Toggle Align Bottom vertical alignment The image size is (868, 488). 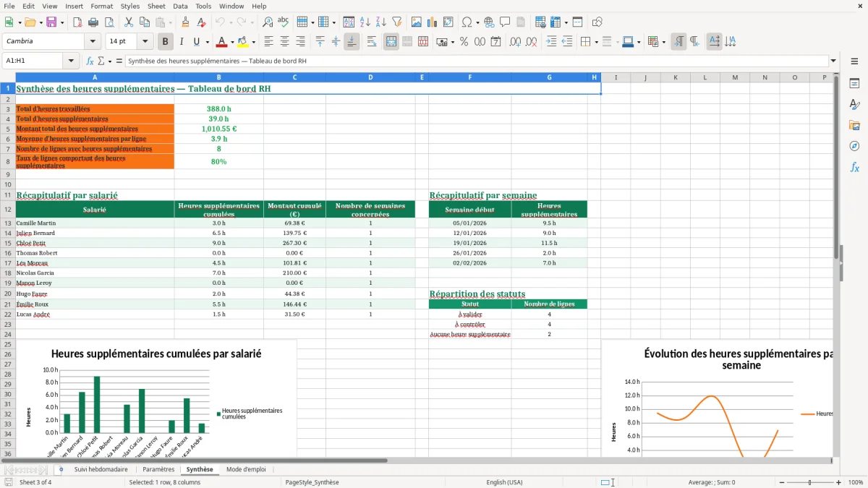[352, 41]
